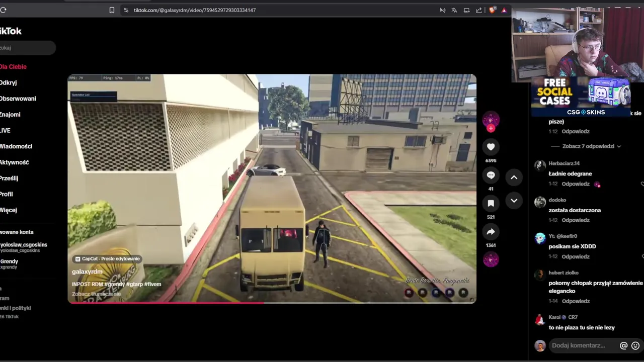Viewport: 644px width, 362px height.
Task: Open hubert ziolko's profile avatar
Action: 540,275
